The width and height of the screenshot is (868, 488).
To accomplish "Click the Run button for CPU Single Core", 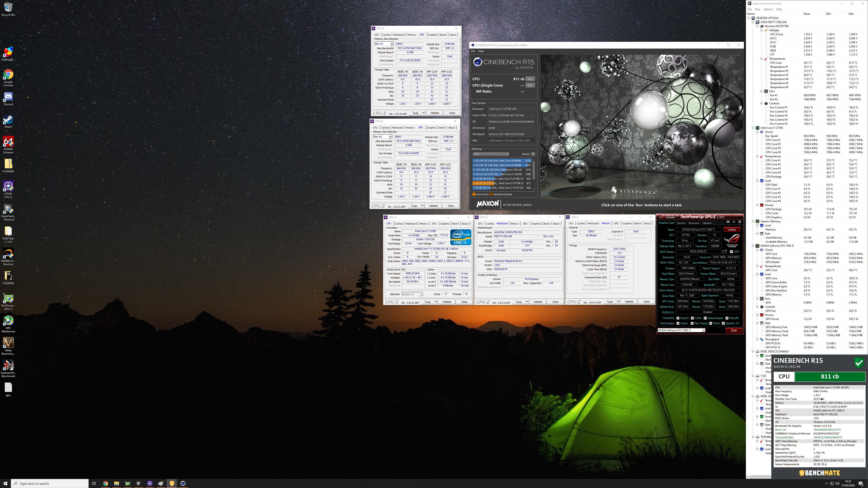I will click(x=530, y=85).
